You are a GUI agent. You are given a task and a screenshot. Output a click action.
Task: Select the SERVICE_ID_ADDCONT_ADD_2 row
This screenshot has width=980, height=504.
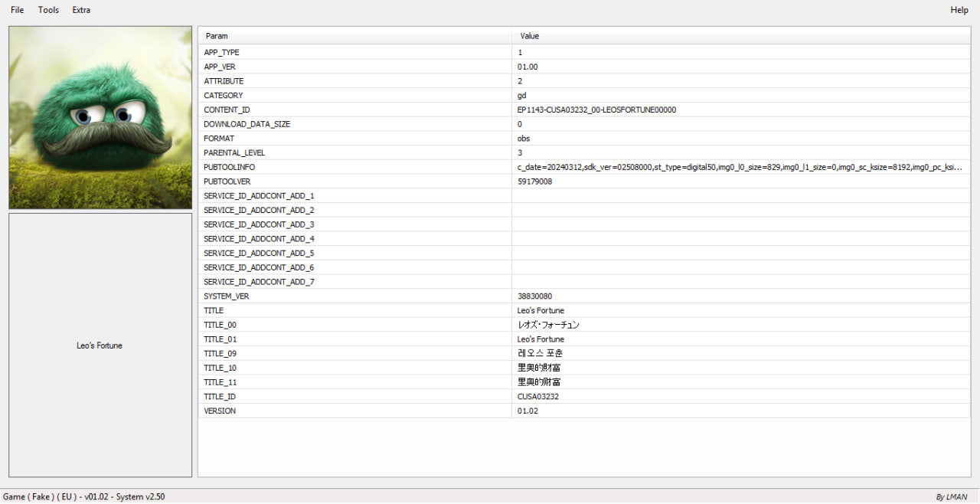584,210
